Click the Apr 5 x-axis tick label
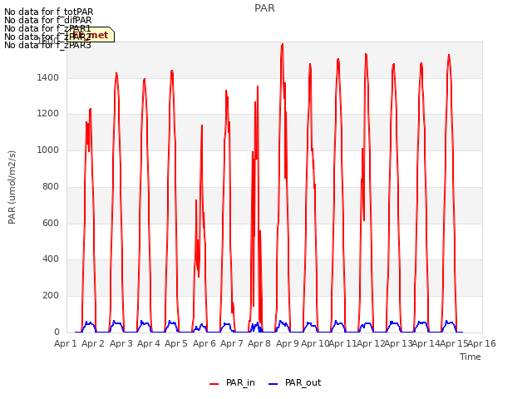 point(176,343)
